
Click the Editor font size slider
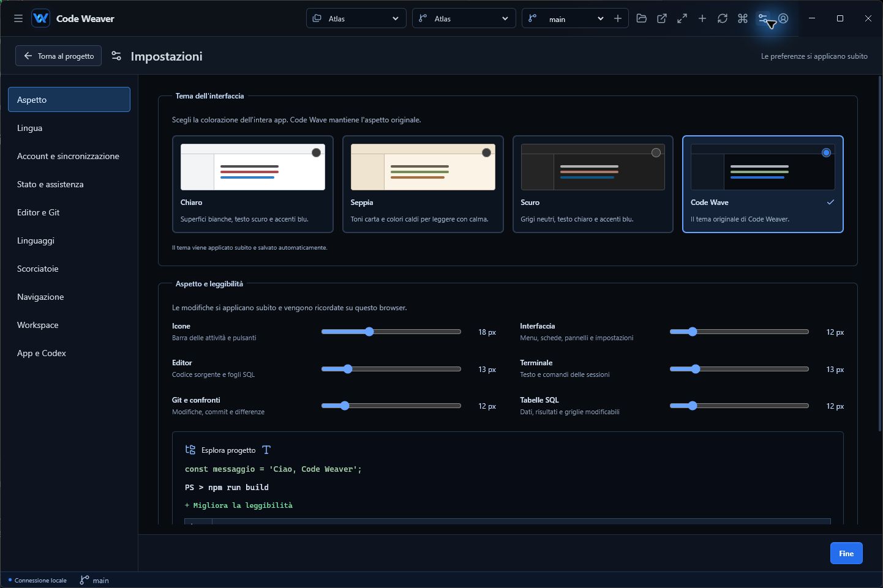click(x=391, y=369)
